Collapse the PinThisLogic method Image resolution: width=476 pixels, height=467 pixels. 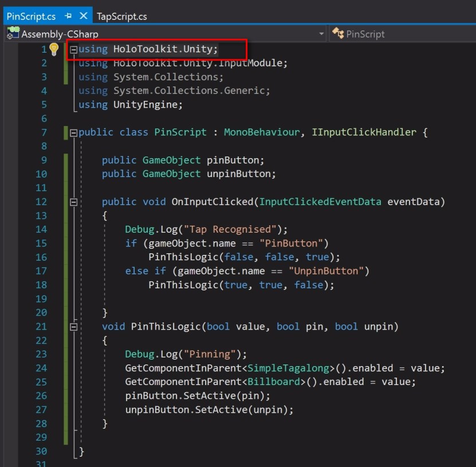[x=73, y=327]
